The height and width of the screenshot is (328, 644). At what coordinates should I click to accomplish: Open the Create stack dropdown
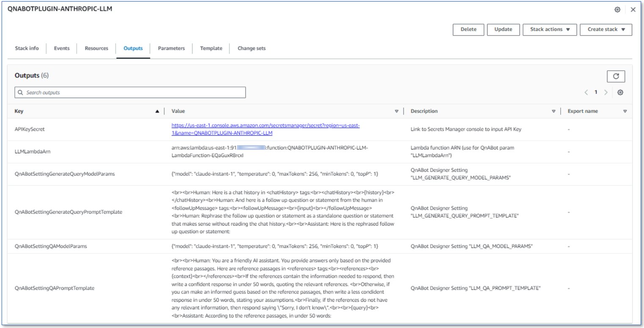point(605,30)
